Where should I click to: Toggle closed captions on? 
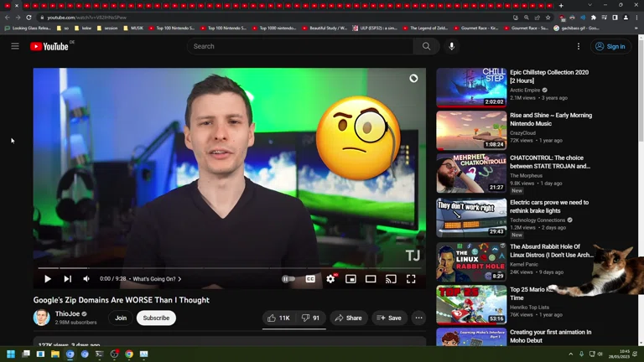pyautogui.click(x=310, y=279)
